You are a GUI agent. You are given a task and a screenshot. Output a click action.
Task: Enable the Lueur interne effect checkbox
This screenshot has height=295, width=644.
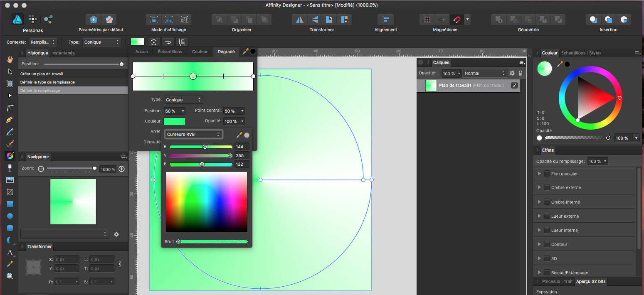point(547,230)
